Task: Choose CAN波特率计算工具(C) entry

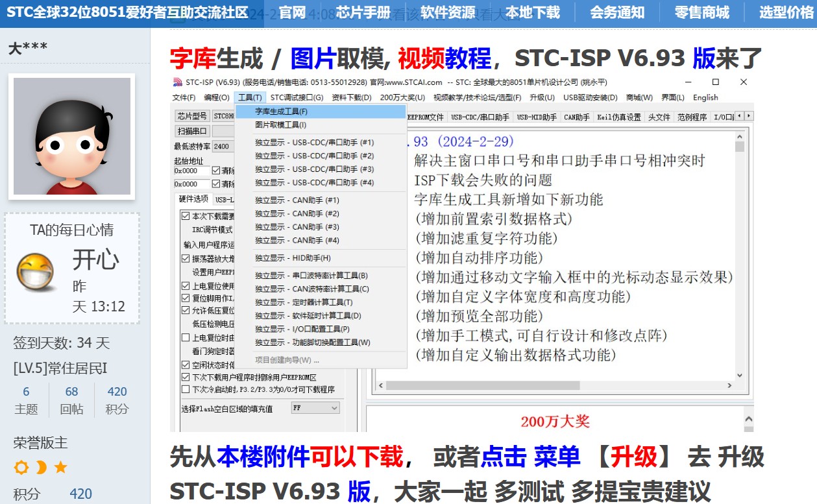Action: [321, 289]
